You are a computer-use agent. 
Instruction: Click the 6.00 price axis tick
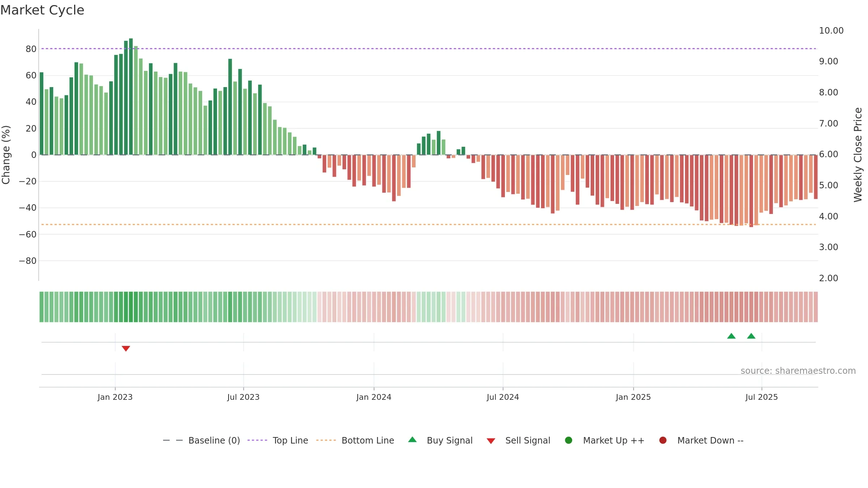coord(829,154)
